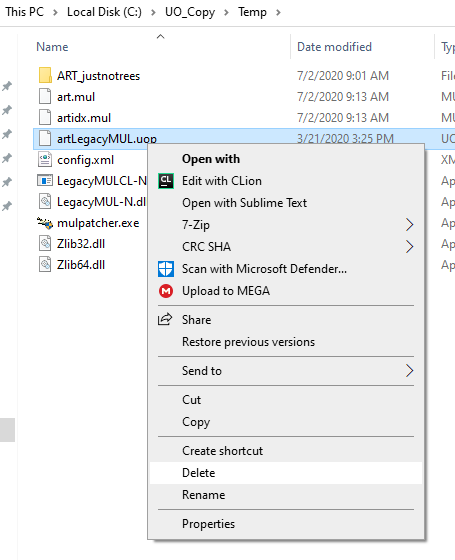Click the red MEGA icon
This screenshot has height=560, width=455.
(166, 291)
